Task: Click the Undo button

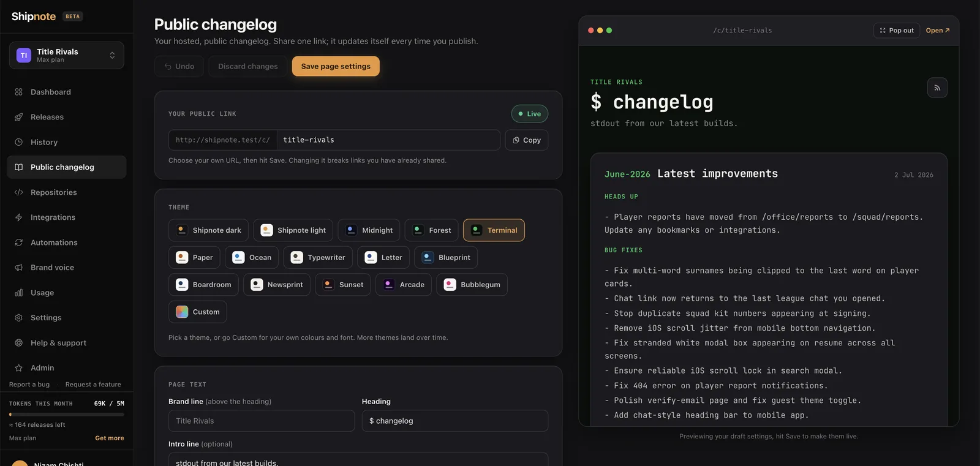Action: coord(179,66)
